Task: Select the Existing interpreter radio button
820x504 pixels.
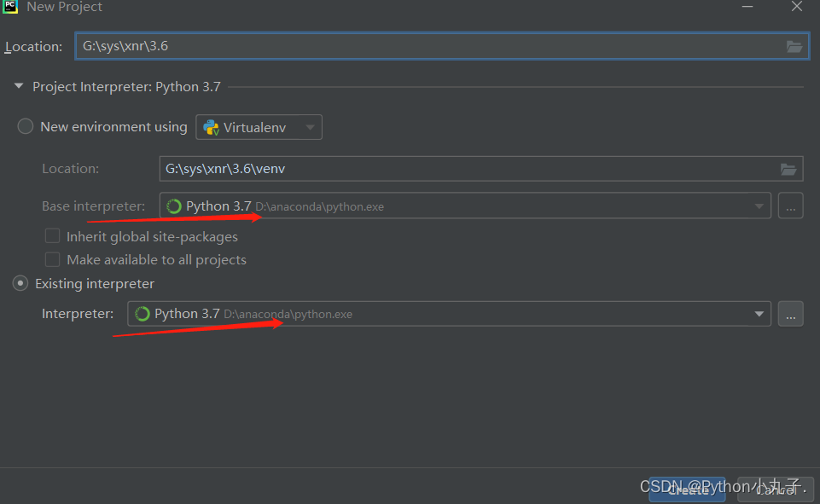Action: 20,283
